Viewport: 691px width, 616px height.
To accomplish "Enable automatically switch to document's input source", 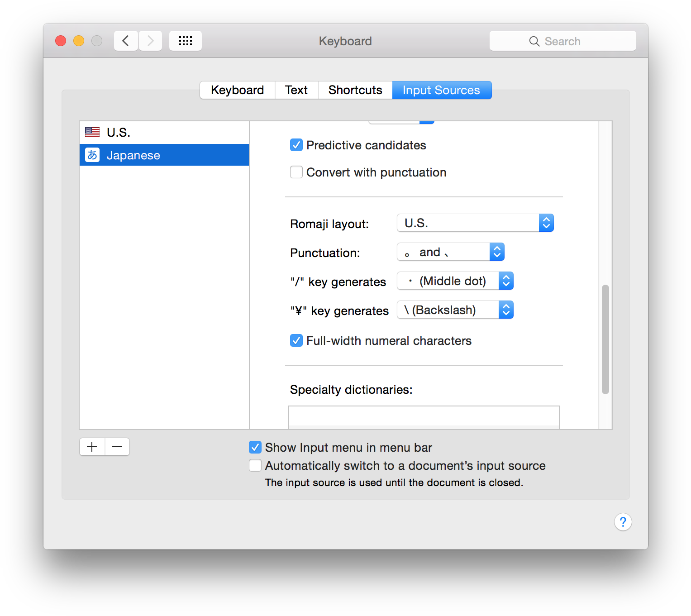I will tap(255, 465).
